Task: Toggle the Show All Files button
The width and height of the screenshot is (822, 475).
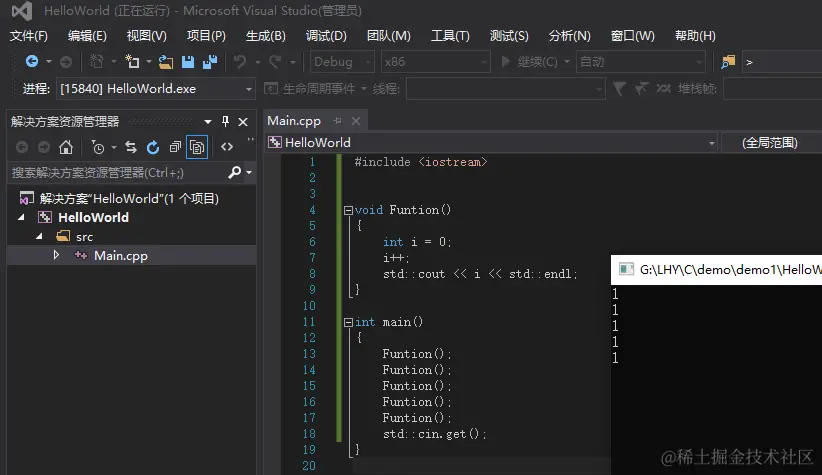Action: coord(197,147)
